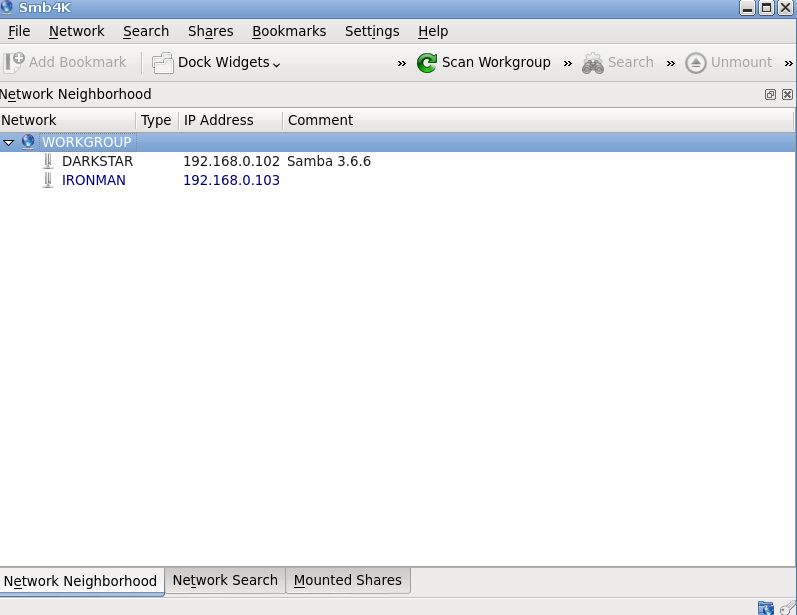The height and width of the screenshot is (615, 797).
Task: Switch to the Network Neighborhood tab
Action: (x=81, y=581)
